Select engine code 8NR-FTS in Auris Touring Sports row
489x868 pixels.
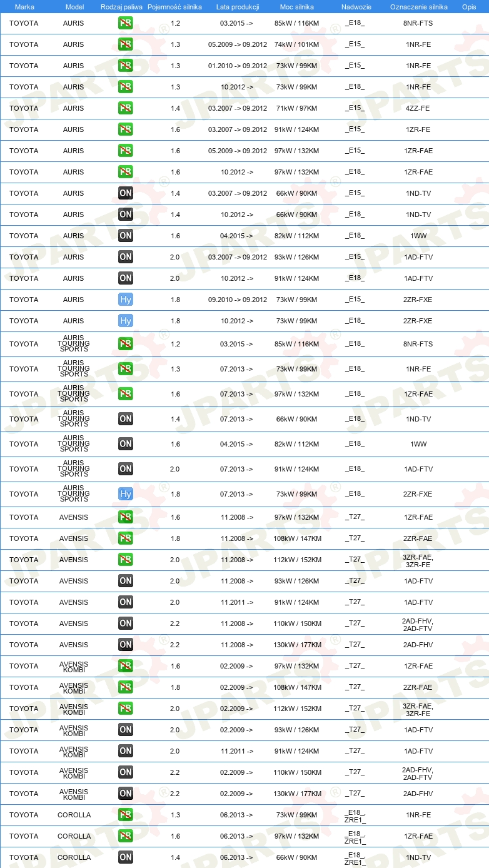(x=418, y=344)
